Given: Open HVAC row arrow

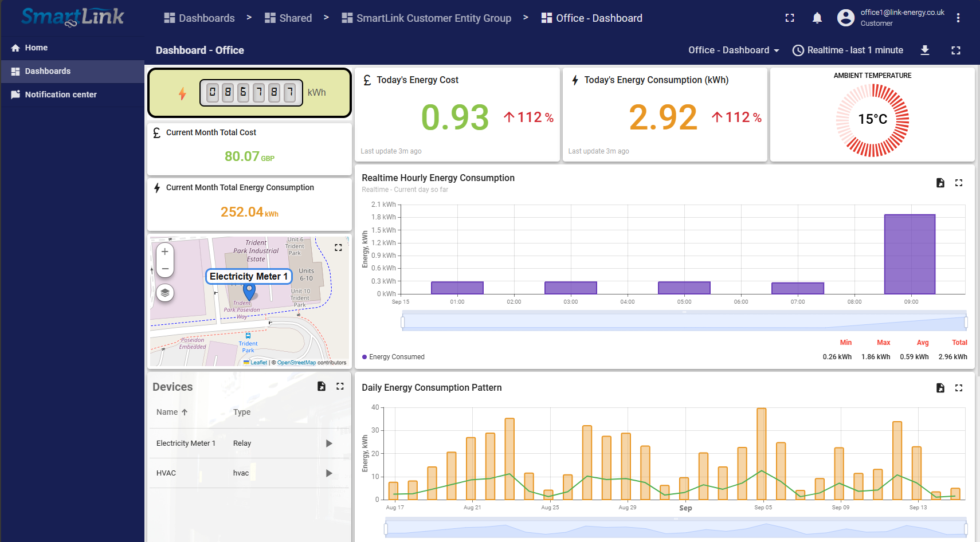Looking at the screenshot, I should [329, 473].
